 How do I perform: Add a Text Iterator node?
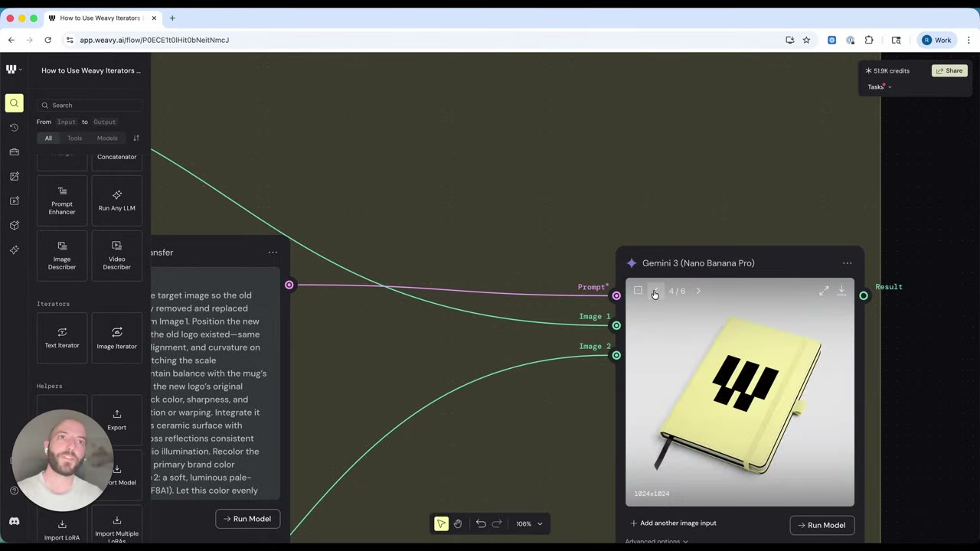62,338
